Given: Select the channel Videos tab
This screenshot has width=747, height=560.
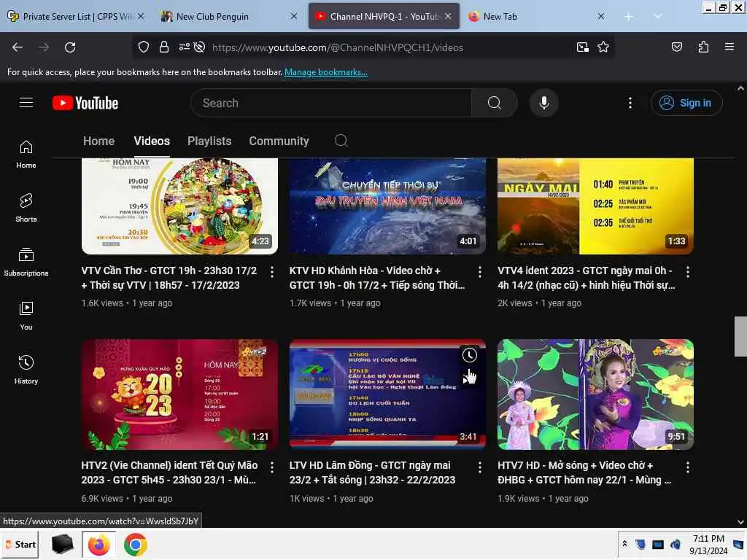Looking at the screenshot, I should [152, 141].
